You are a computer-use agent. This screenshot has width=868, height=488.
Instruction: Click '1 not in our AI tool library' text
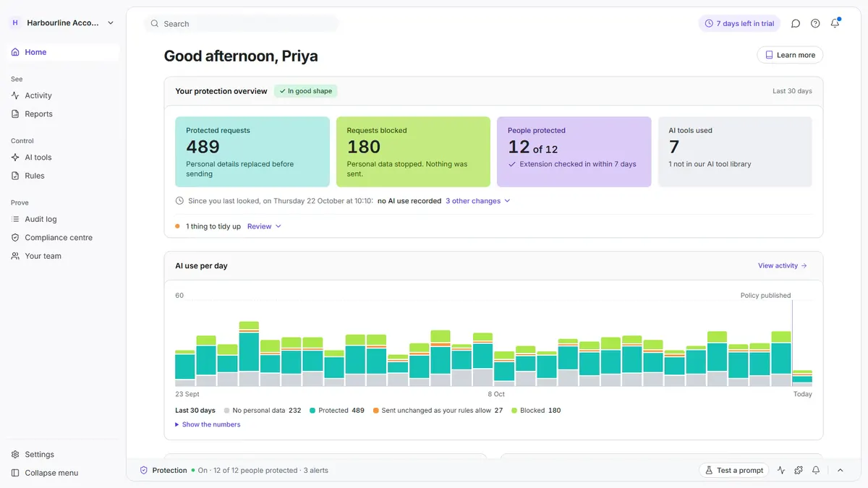(710, 164)
